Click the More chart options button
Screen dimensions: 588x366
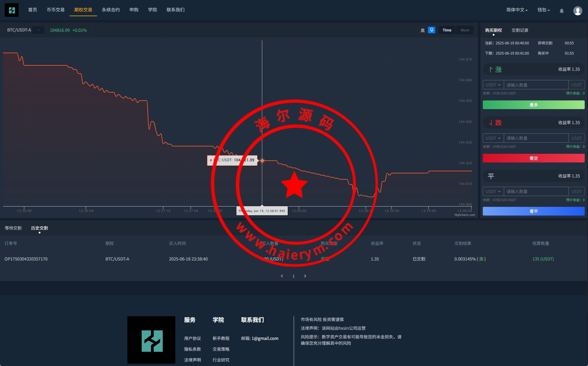point(465,30)
